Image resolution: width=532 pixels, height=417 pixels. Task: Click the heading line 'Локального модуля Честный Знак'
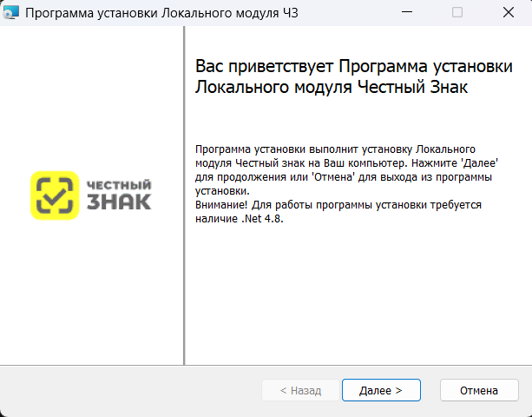(332, 87)
